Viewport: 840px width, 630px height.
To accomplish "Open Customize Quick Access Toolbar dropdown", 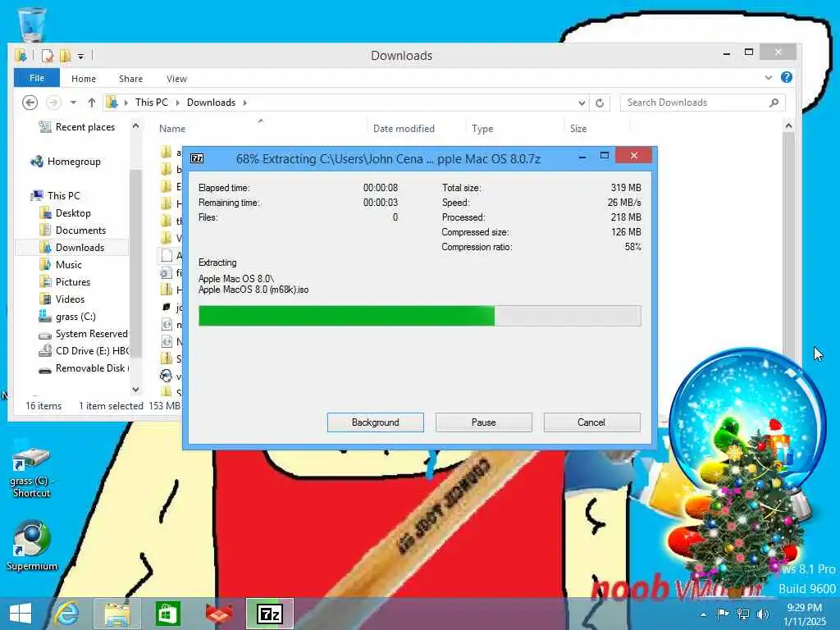I will 80,56.
